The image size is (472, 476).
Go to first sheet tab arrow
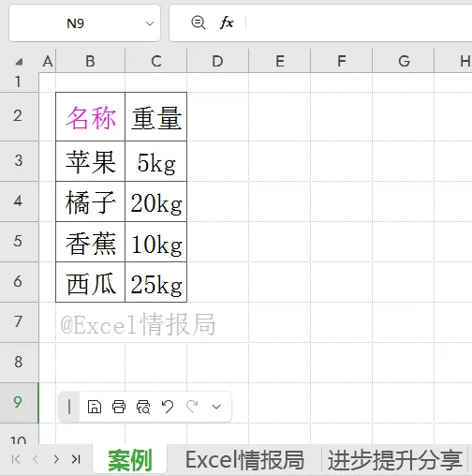(16, 459)
